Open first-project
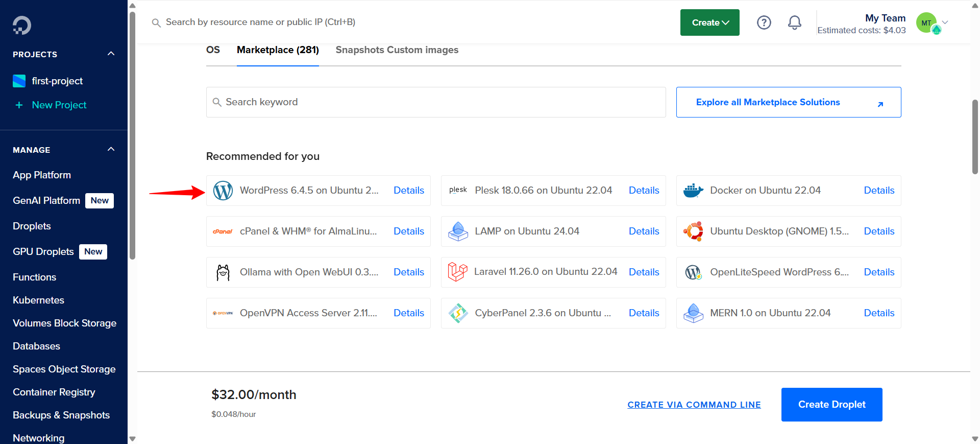The image size is (980, 444). (57, 81)
